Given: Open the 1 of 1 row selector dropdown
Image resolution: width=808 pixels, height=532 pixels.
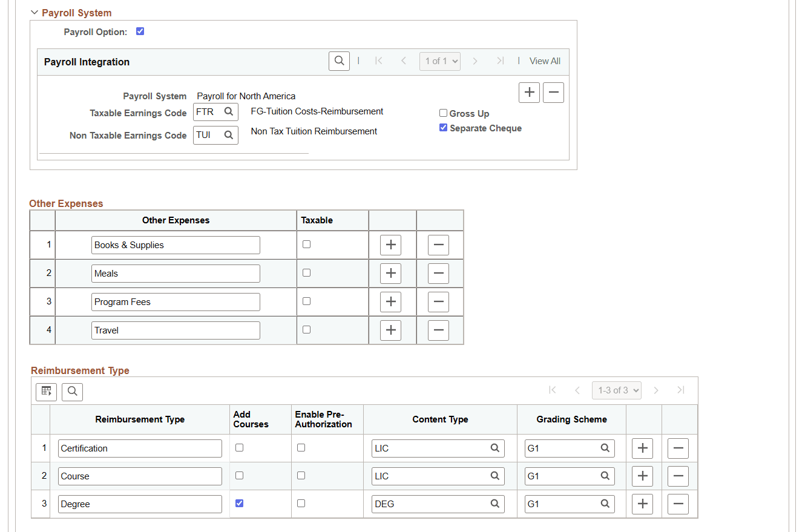Looking at the screenshot, I should pyautogui.click(x=440, y=61).
